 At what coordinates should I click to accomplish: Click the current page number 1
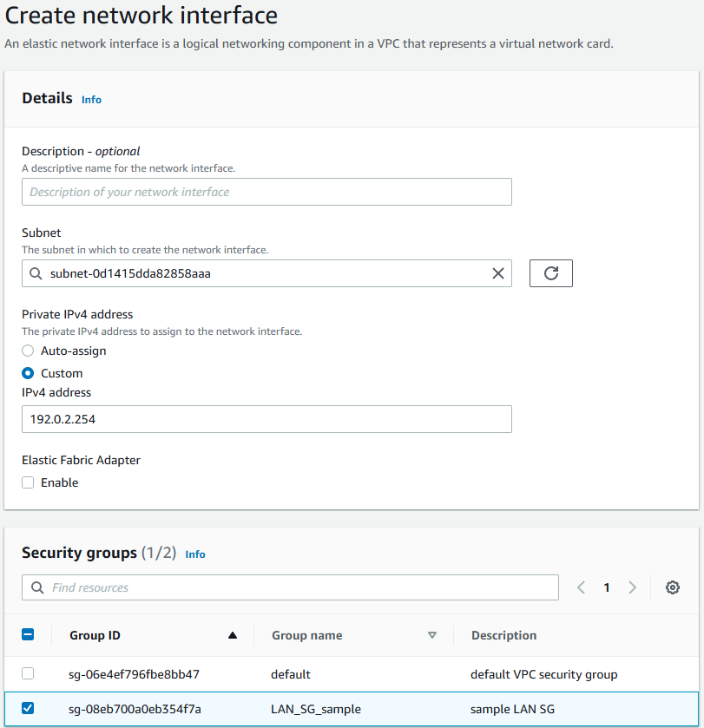tap(607, 587)
